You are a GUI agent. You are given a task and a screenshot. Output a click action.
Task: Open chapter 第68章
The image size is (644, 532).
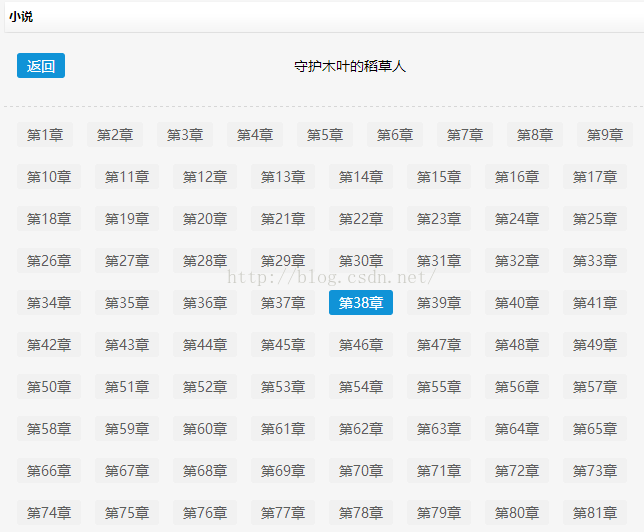(x=205, y=470)
